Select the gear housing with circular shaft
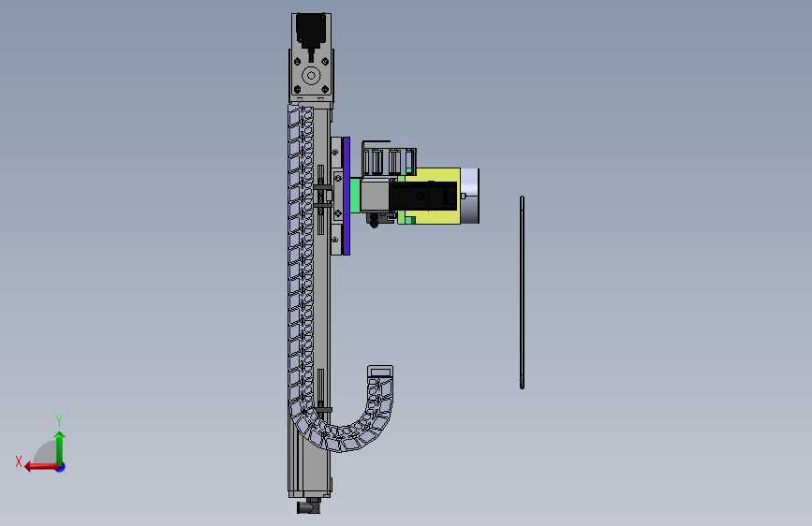 point(311,75)
